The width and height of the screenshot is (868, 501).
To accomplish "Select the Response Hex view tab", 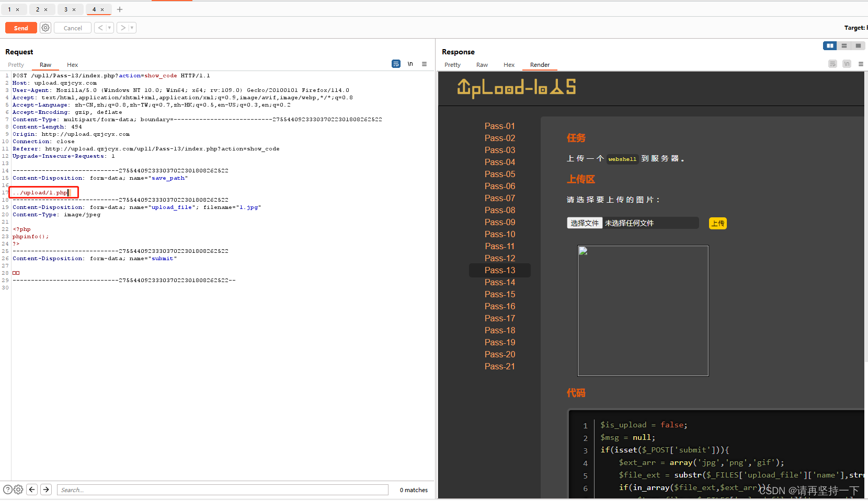I will (509, 65).
